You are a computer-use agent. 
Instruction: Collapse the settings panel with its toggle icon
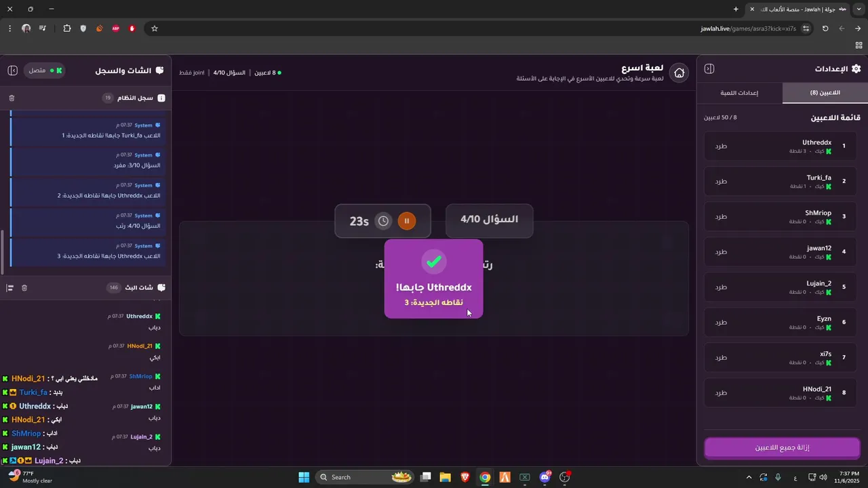tap(709, 69)
